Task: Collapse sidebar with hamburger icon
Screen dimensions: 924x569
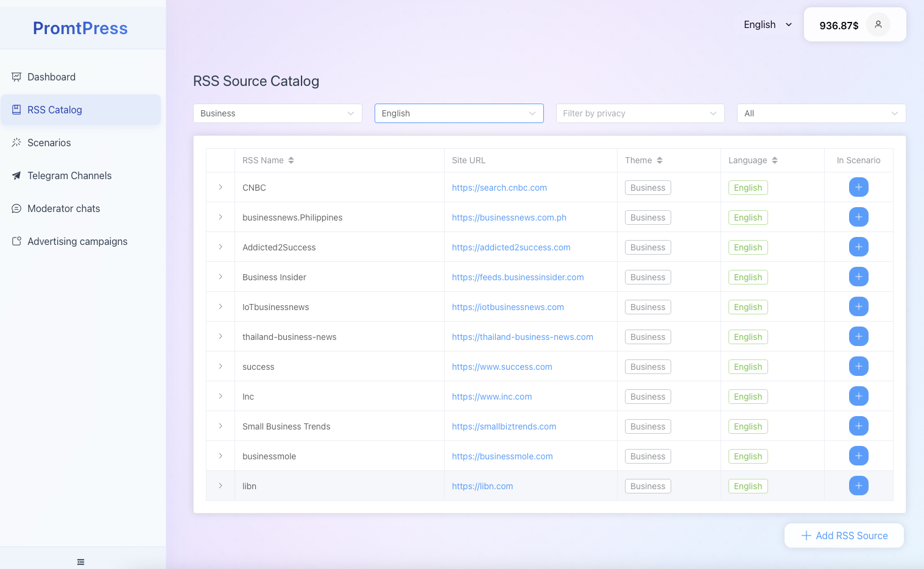Action: pos(80,562)
